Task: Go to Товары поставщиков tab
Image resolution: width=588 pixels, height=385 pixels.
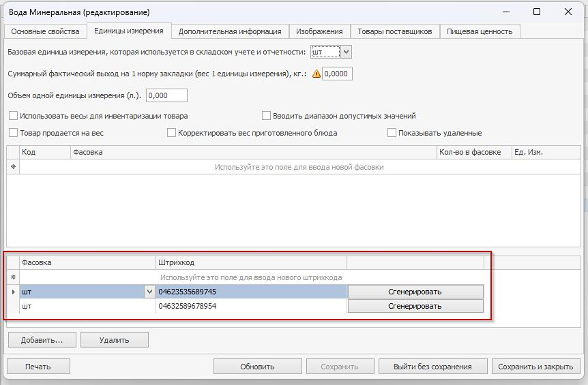Action: point(394,31)
